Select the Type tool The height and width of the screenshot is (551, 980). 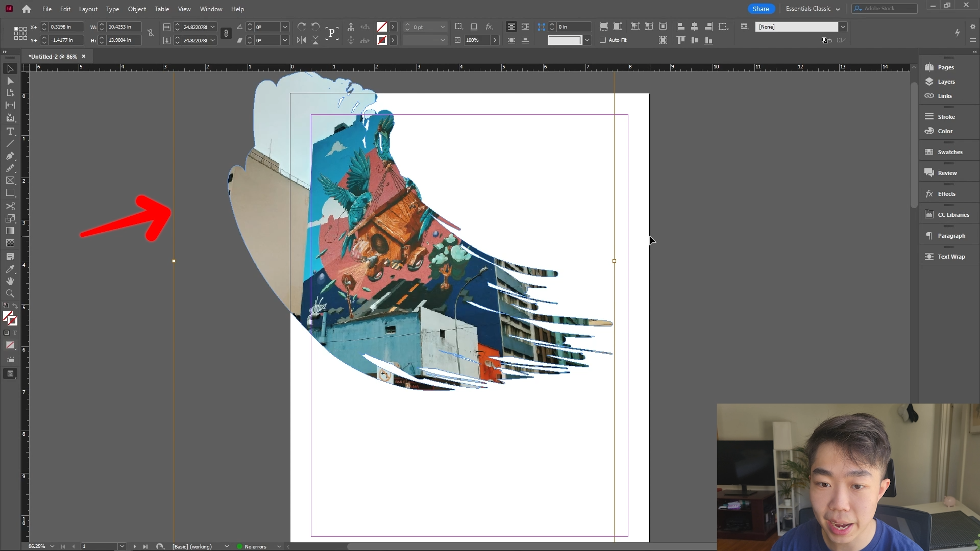[x=10, y=131]
